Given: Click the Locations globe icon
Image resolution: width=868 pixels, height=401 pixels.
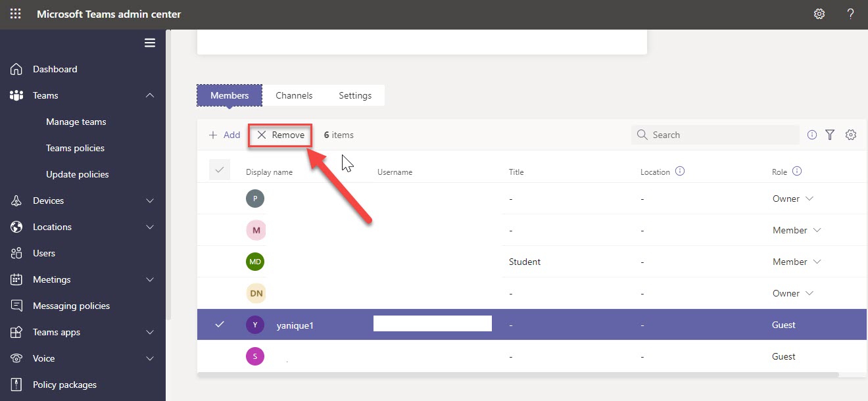Looking at the screenshot, I should click(x=16, y=227).
